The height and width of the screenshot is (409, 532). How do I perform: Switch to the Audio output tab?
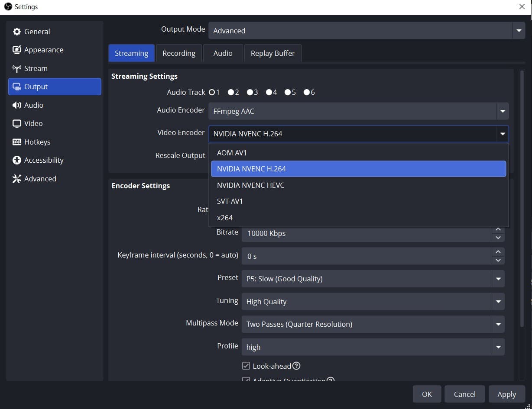223,53
